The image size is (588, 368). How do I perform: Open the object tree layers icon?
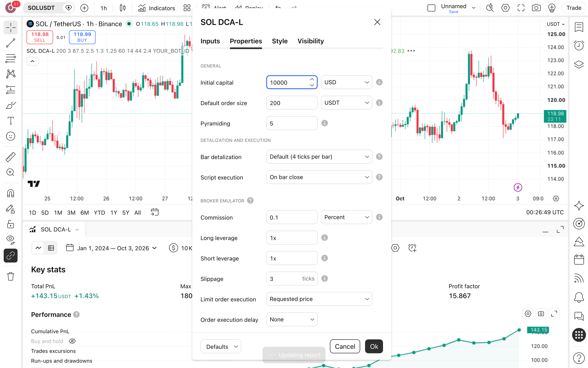click(579, 64)
